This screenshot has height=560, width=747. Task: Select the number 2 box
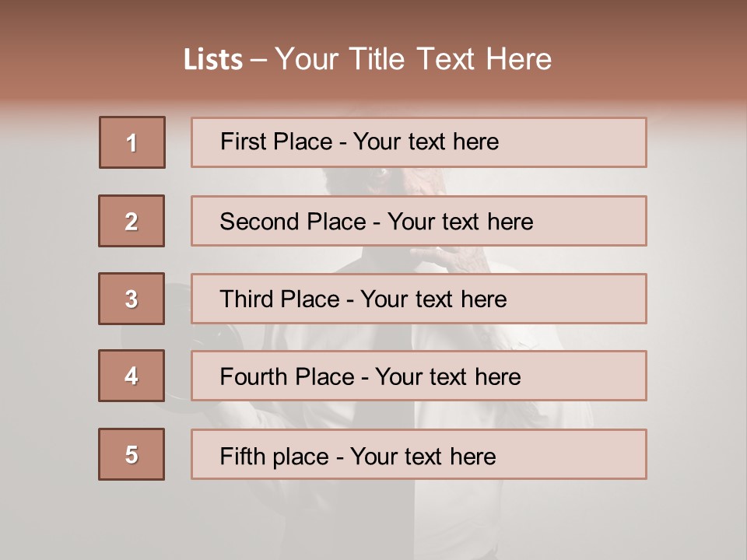click(x=132, y=221)
